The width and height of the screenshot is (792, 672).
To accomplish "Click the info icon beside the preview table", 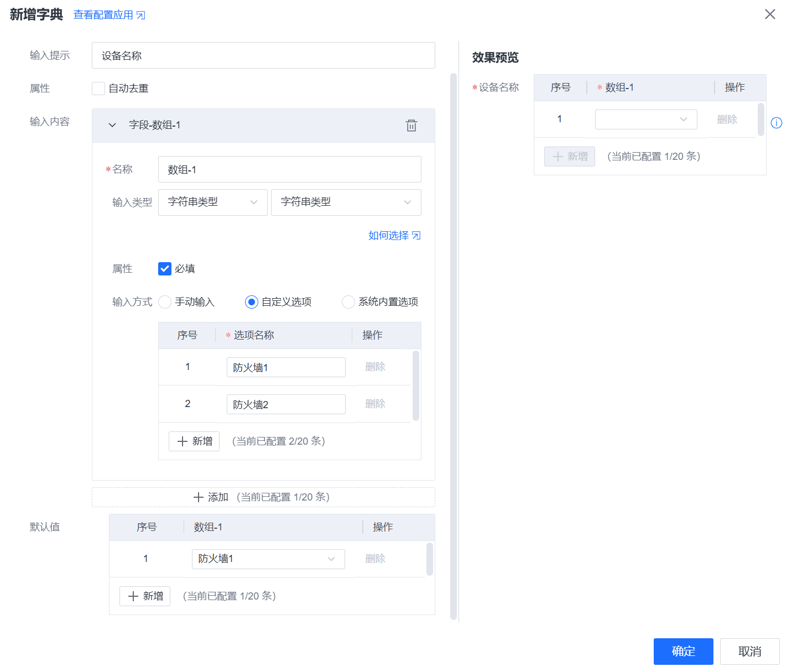I will click(x=777, y=123).
